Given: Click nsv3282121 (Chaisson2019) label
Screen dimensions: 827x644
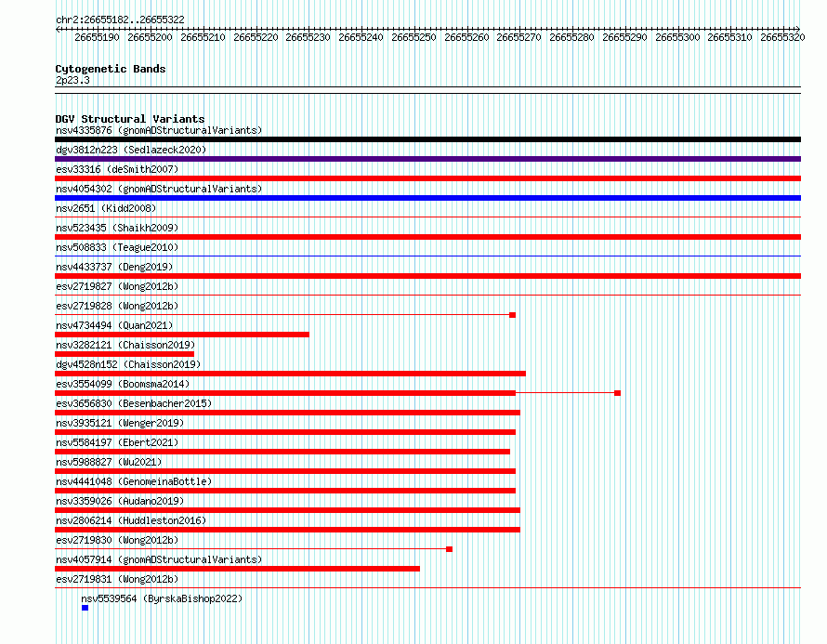Looking at the screenshot, I should point(125,345).
